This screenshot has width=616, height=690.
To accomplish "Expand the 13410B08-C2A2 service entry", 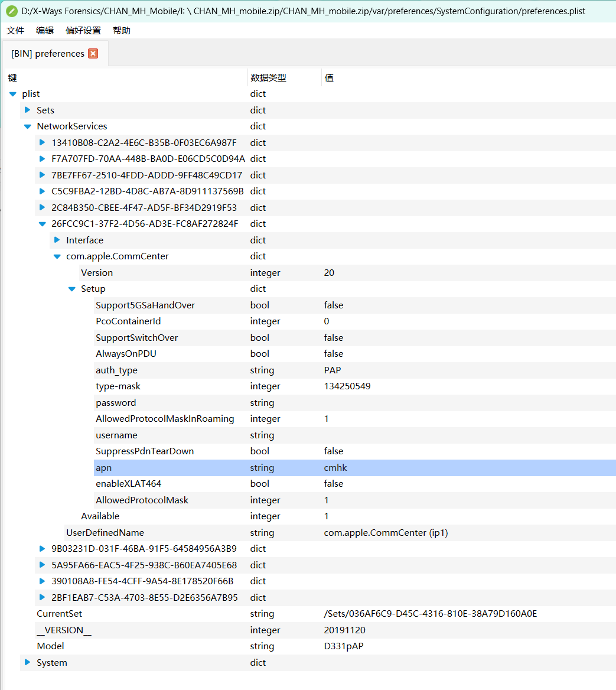I will (42, 142).
